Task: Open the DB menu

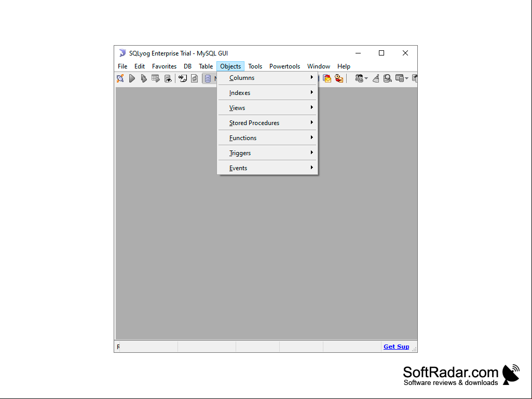Action: click(x=187, y=66)
